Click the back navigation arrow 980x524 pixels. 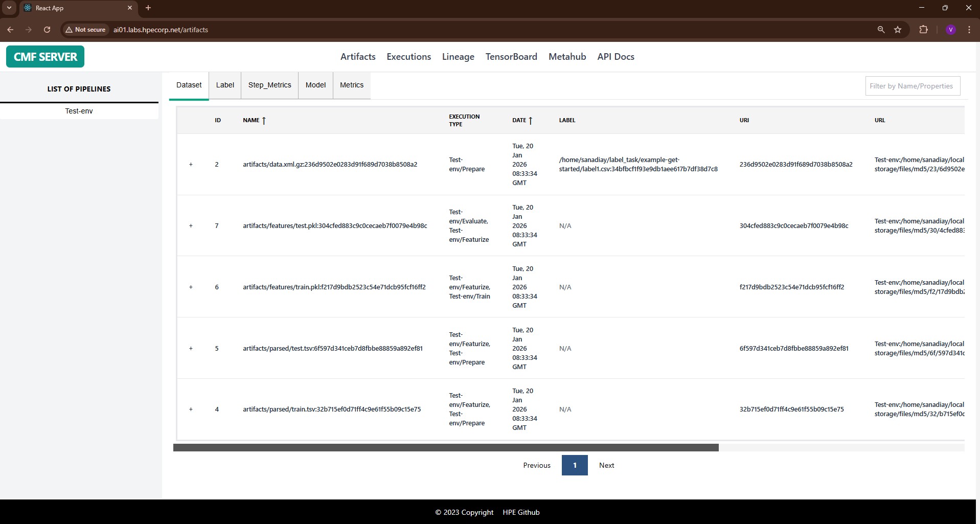[10, 30]
